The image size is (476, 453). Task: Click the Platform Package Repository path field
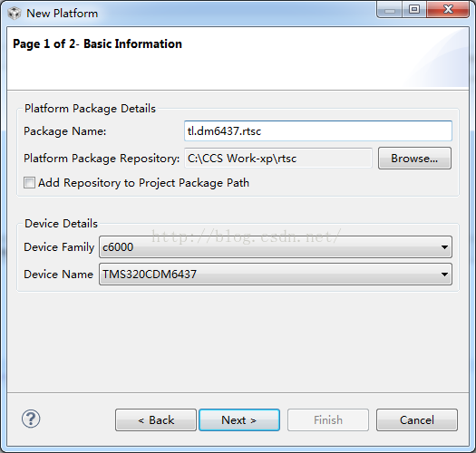coord(278,158)
